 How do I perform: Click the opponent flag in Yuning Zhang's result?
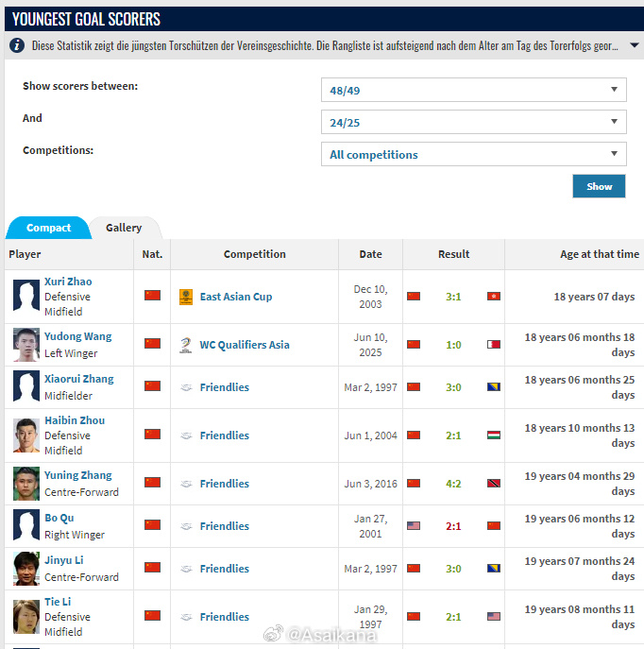[x=494, y=484]
